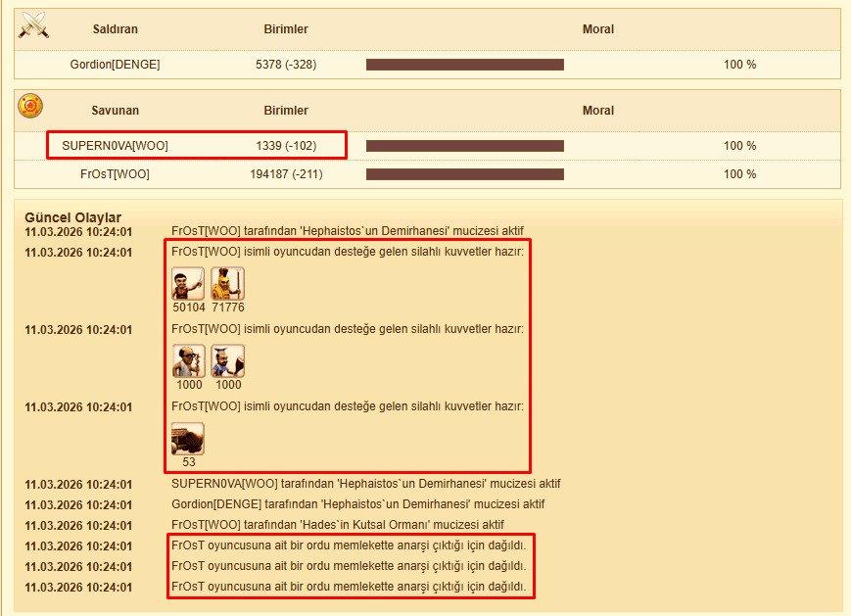This screenshot has height=616, width=851.
Task: Click the Saldıran column header
Action: tap(115, 29)
